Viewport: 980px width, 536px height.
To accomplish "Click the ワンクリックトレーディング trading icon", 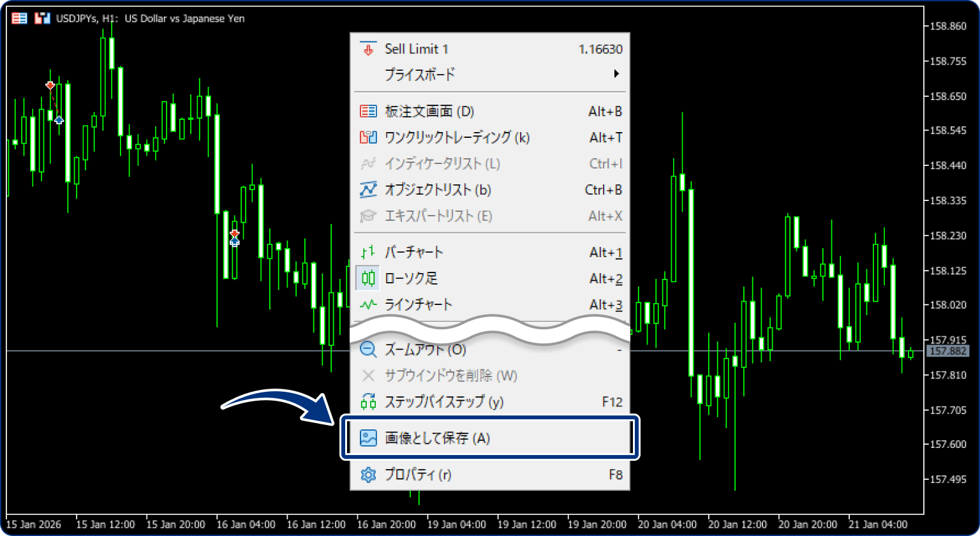I will point(368,137).
